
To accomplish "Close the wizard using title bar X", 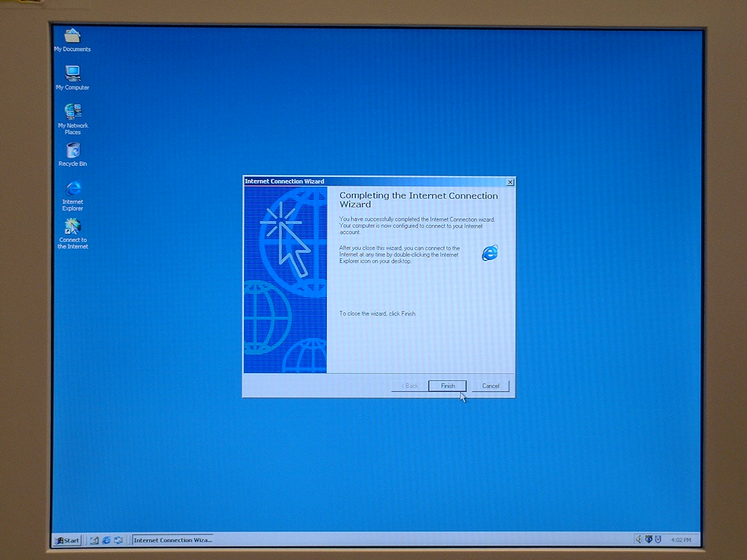I will (x=510, y=182).
